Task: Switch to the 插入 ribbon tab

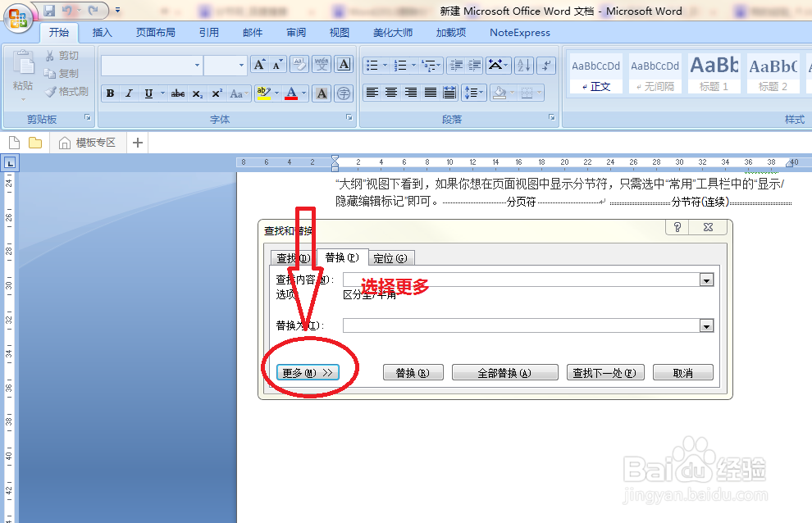Action: click(x=102, y=33)
